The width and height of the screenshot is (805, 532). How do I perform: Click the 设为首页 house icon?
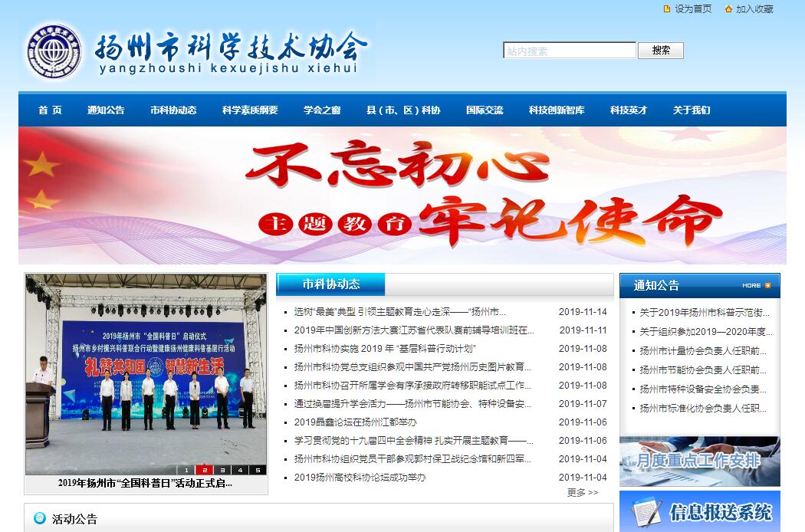(x=666, y=9)
